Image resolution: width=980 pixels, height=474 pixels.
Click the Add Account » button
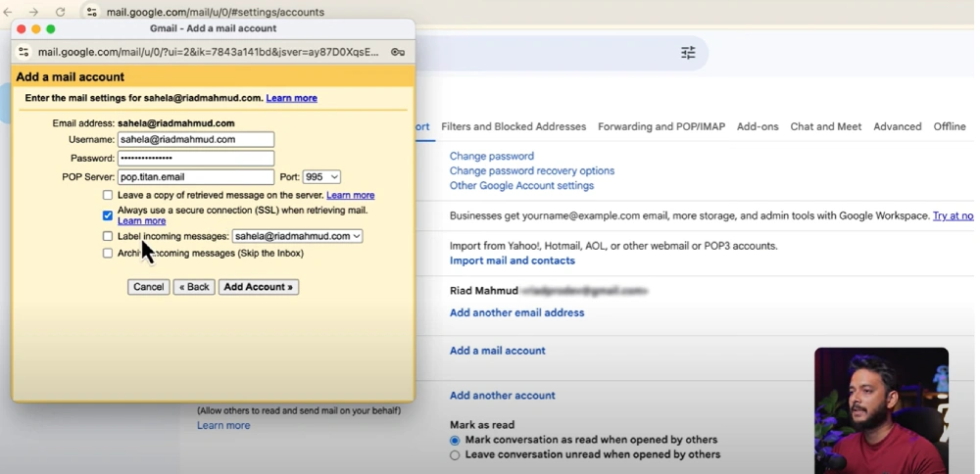pyautogui.click(x=259, y=287)
